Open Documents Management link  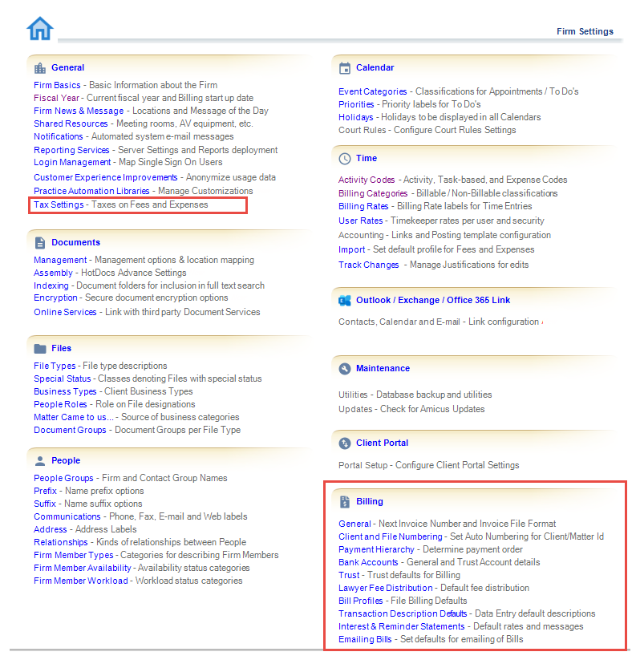[60, 260]
